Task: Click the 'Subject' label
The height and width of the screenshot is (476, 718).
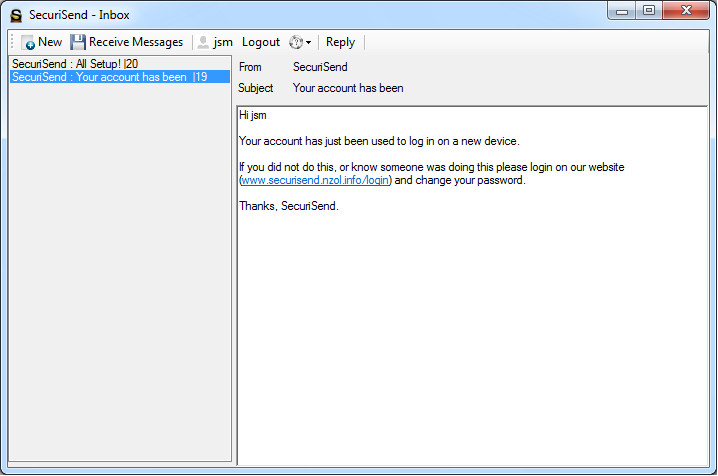Action: point(256,88)
